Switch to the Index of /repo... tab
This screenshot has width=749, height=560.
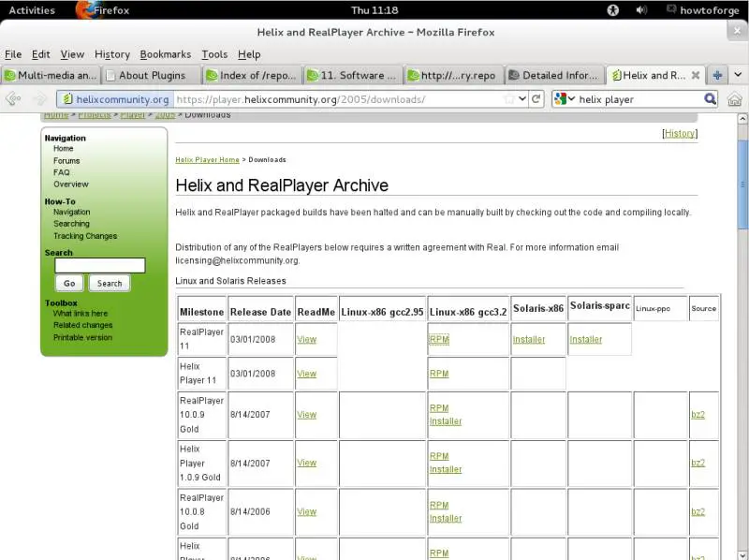click(251, 75)
